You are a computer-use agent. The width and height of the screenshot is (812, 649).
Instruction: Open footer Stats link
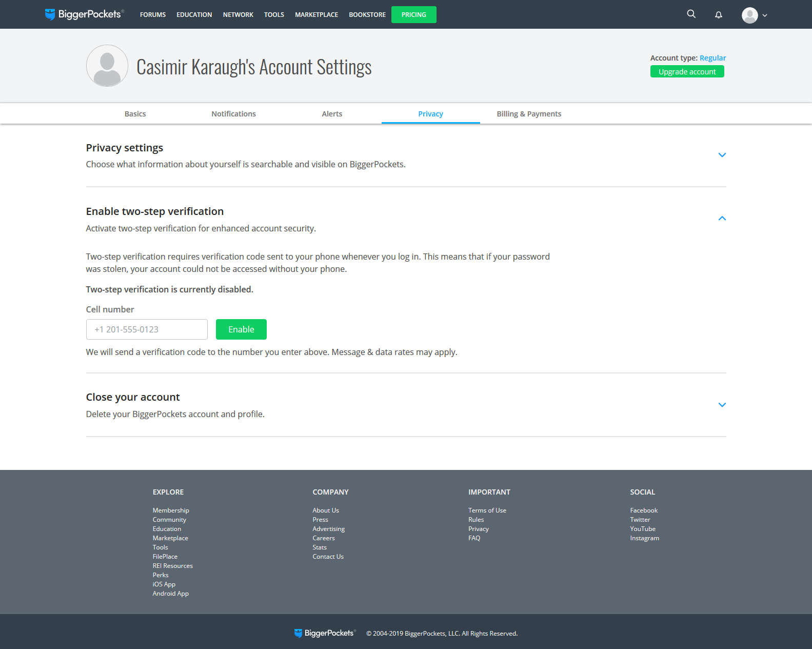(x=320, y=547)
